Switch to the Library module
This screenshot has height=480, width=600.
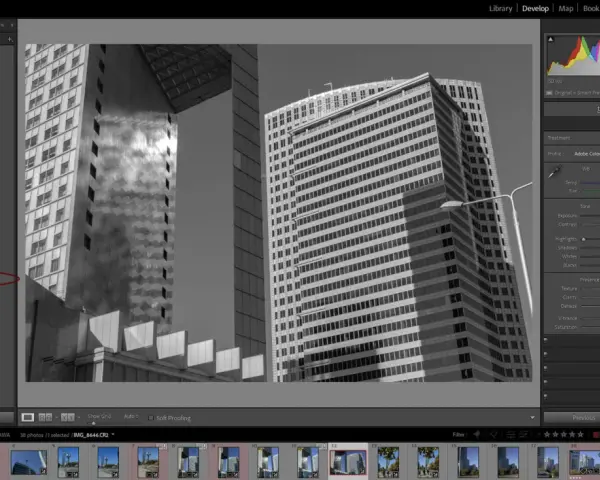point(501,8)
